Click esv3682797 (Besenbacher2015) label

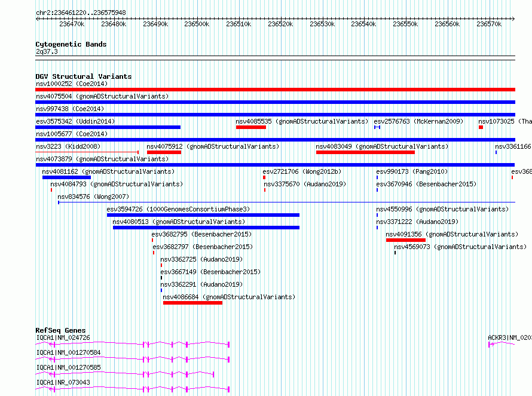[203, 247]
